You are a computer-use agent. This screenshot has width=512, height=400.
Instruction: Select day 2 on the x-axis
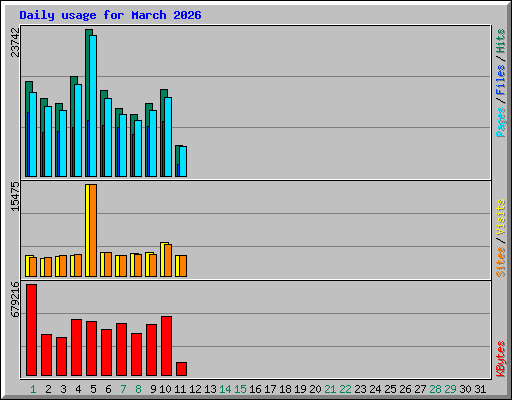pos(48,389)
